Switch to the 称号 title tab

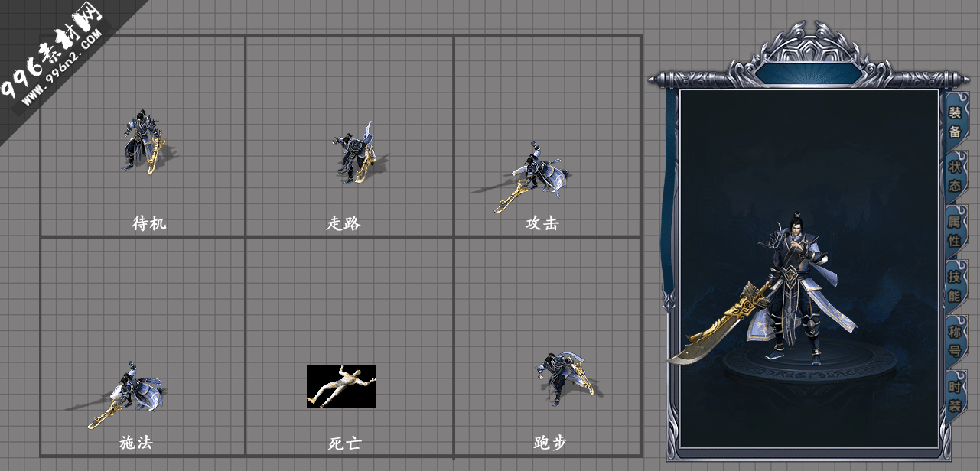pyautogui.click(x=955, y=341)
